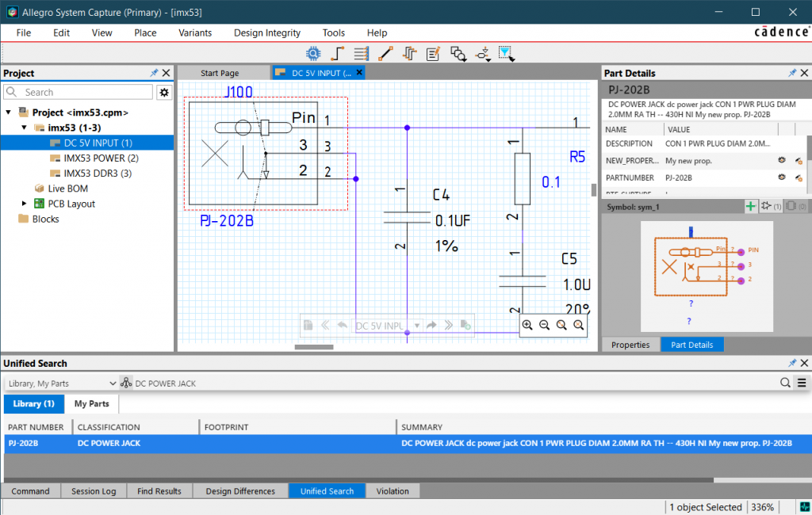Click the green plus icon in the Symbol section
Viewport: 812px width, 515px height.
751,206
